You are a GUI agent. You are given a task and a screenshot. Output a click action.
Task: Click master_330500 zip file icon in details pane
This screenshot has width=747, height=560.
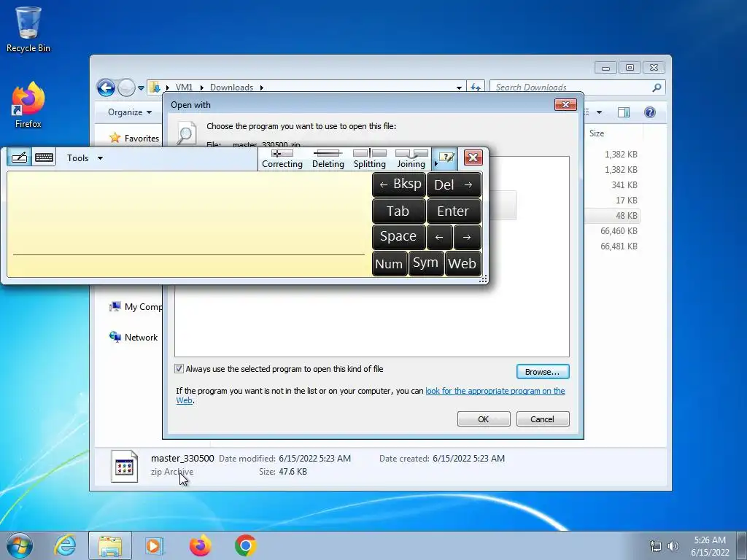(124, 466)
